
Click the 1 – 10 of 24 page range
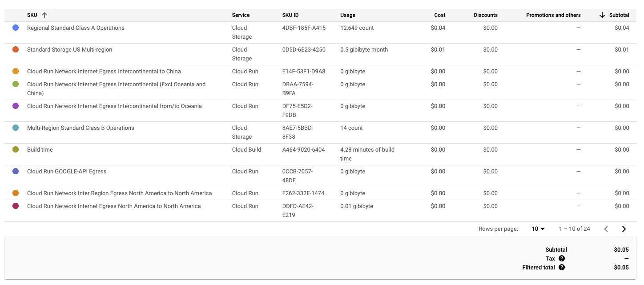tap(574, 229)
